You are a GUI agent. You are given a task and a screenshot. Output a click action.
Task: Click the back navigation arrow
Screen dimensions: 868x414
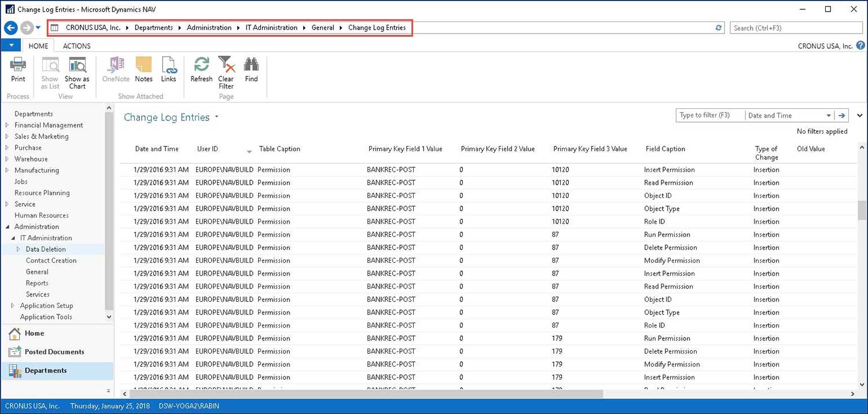tap(10, 27)
